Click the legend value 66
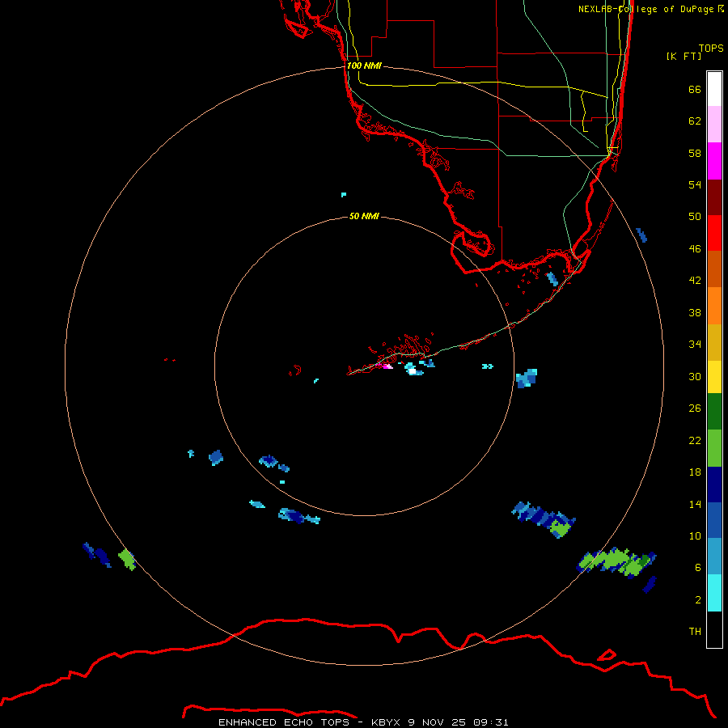 click(695, 89)
